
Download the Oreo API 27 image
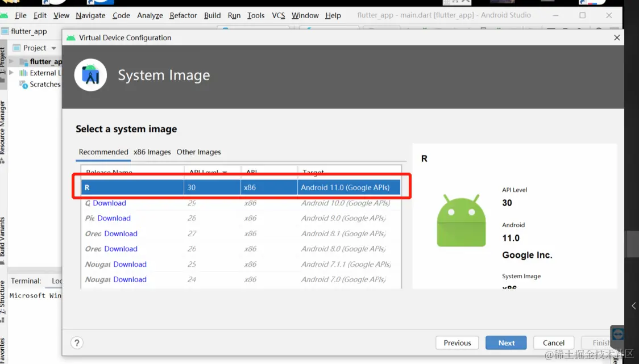121,234
